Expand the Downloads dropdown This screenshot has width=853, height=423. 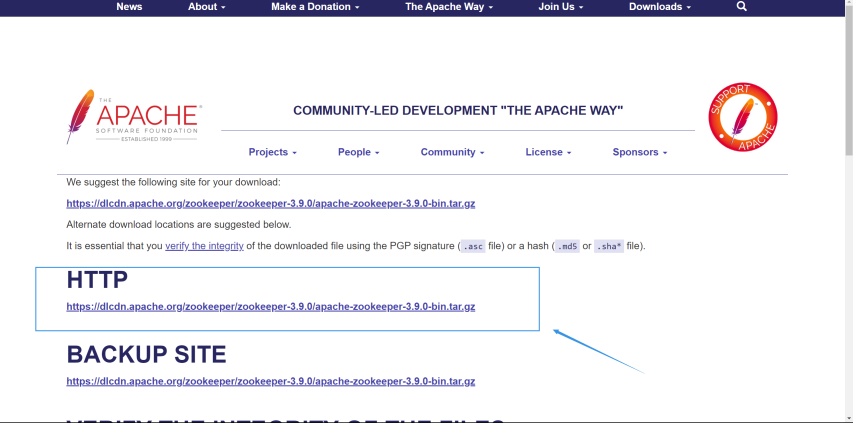(x=660, y=7)
